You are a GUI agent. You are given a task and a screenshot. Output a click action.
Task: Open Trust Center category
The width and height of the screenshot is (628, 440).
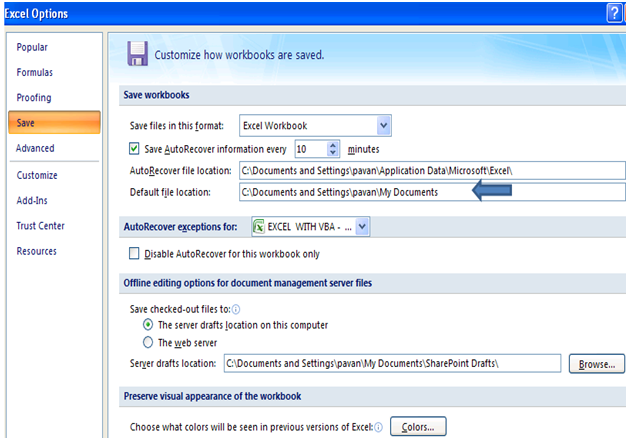click(40, 226)
